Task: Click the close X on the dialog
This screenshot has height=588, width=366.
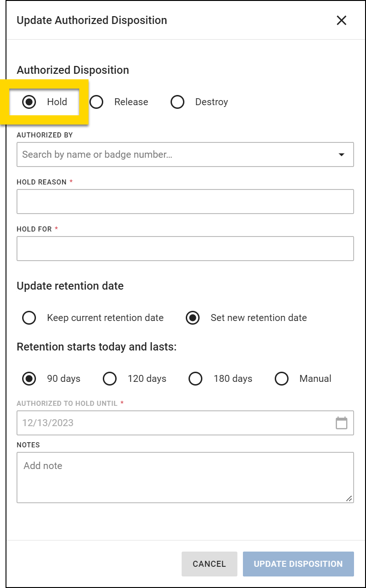Action: pos(342,20)
